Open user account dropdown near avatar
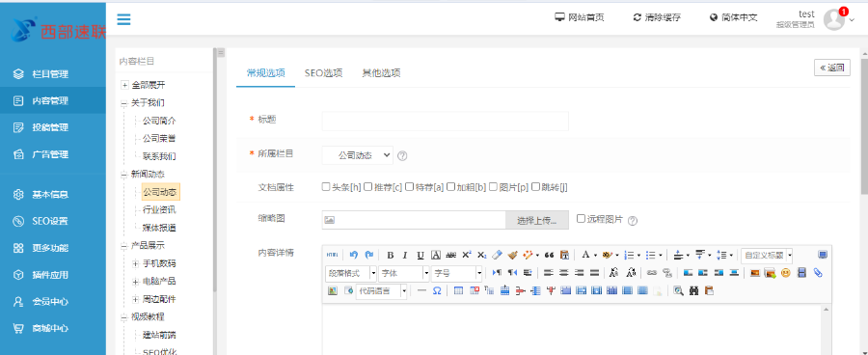This screenshot has width=868, height=355. [x=852, y=20]
